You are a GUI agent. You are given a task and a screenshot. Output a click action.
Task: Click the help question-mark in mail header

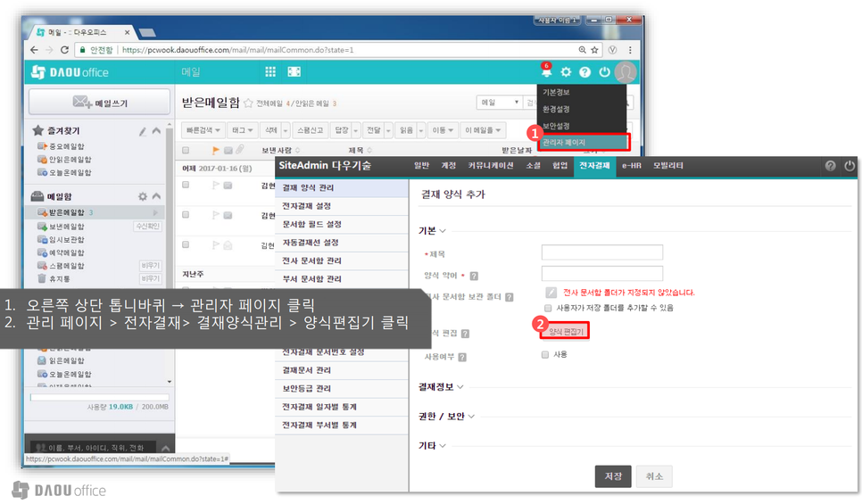coord(585,72)
